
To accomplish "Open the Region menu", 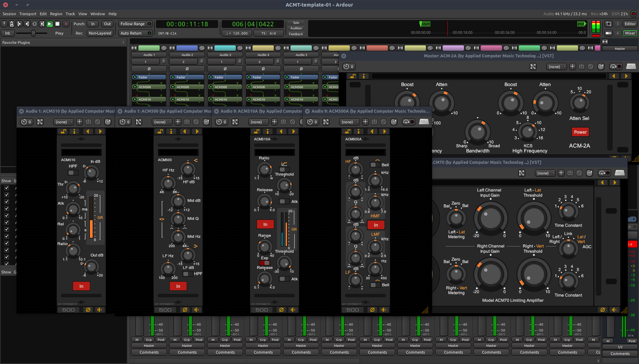I will (x=56, y=14).
